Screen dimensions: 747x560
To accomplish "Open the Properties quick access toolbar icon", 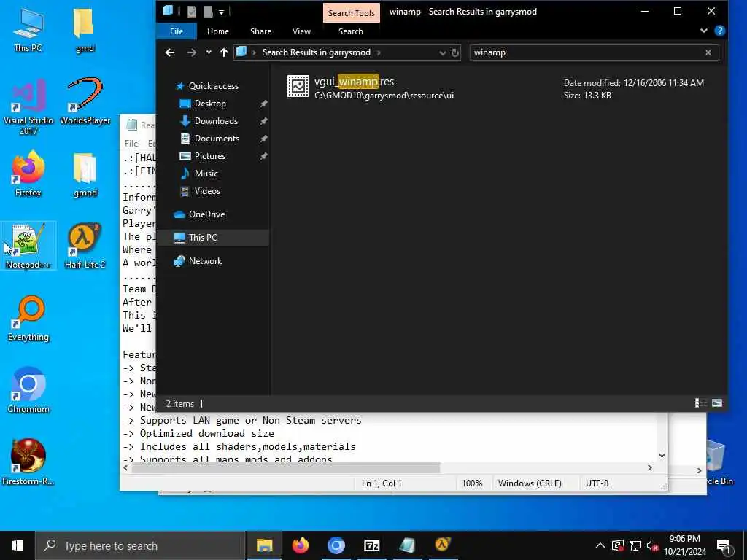I will [x=192, y=12].
